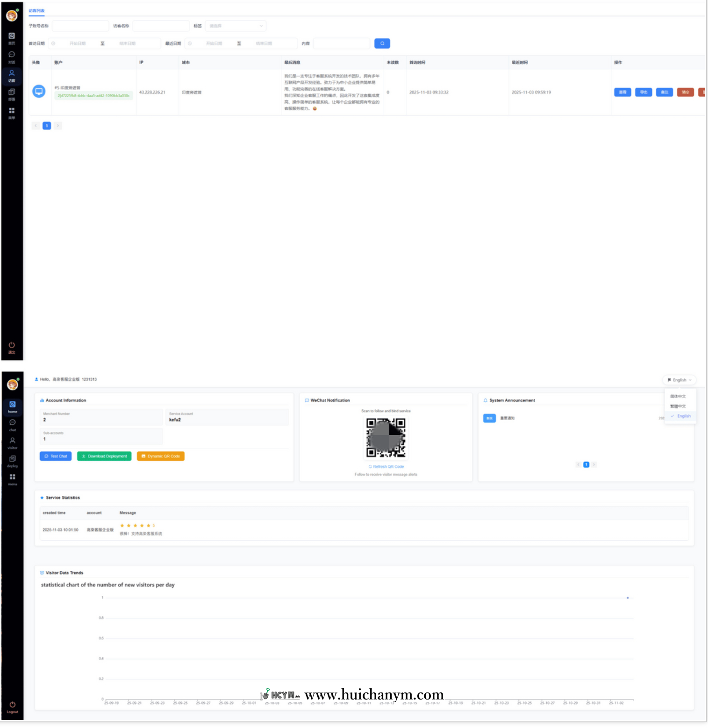Click 首页 home icon in upper sidebar
The width and height of the screenshot is (708, 728).
12,38
